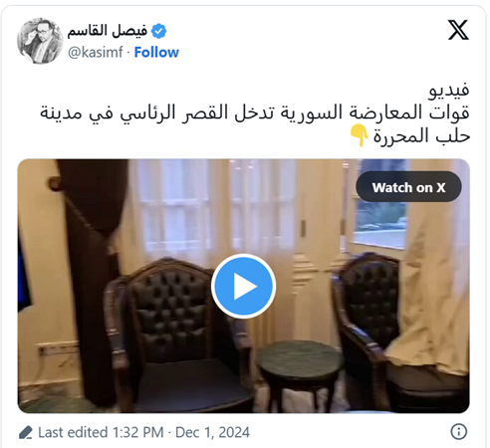The width and height of the screenshot is (490, 448).
Task: Follow the @kasimf account
Action: tap(156, 53)
